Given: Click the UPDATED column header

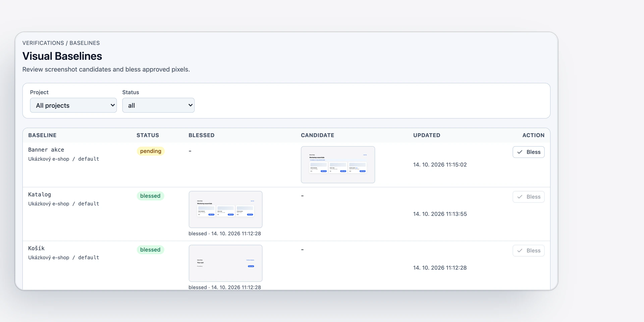Looking at the screenshot, I should click(427, 135).
